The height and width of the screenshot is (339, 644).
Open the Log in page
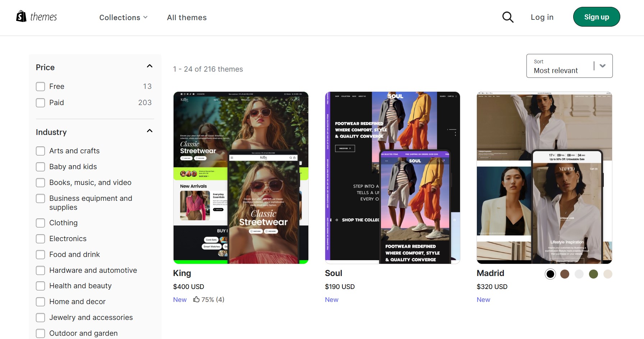(542, 17)
